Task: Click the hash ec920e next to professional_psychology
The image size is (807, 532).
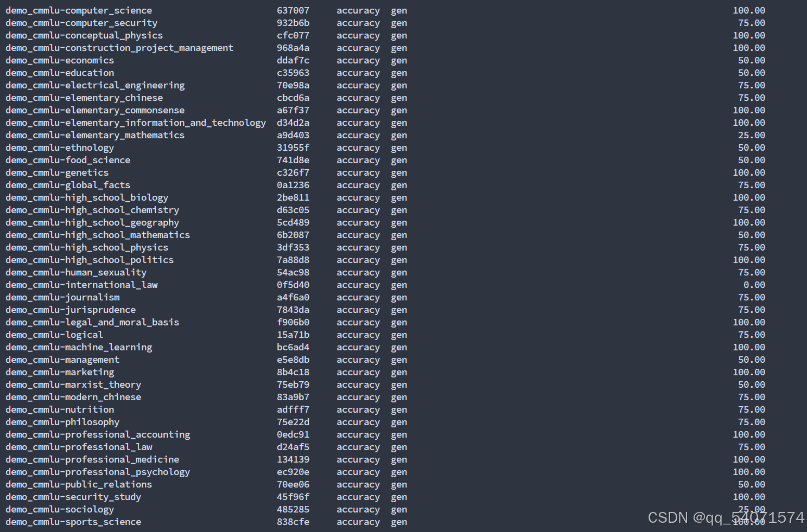Action: 293,472
